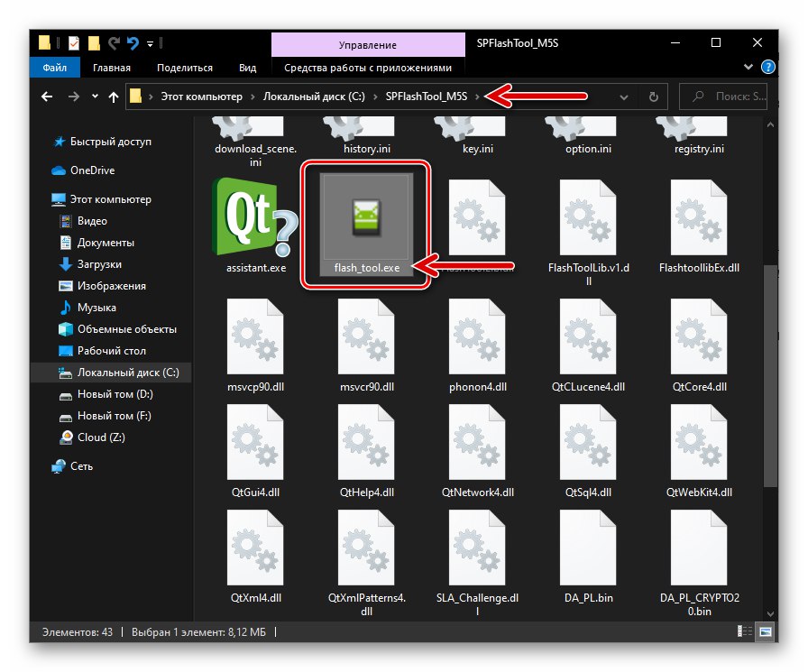Open Средства работы с приложениями tab
The width and height of the screenshot is (808, 672).
click(368, 68)
